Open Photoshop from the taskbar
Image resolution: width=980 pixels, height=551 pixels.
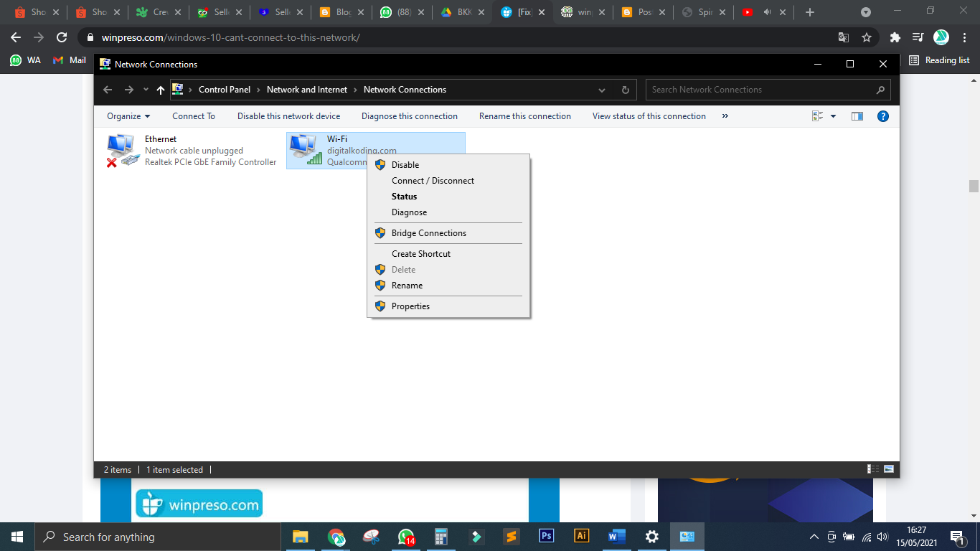[546, 536]
